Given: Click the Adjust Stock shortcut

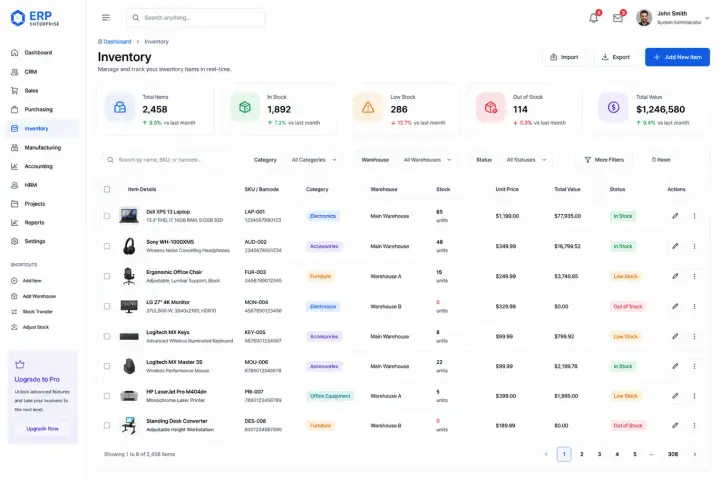Looking at the screenshot, I should point(30,328).
